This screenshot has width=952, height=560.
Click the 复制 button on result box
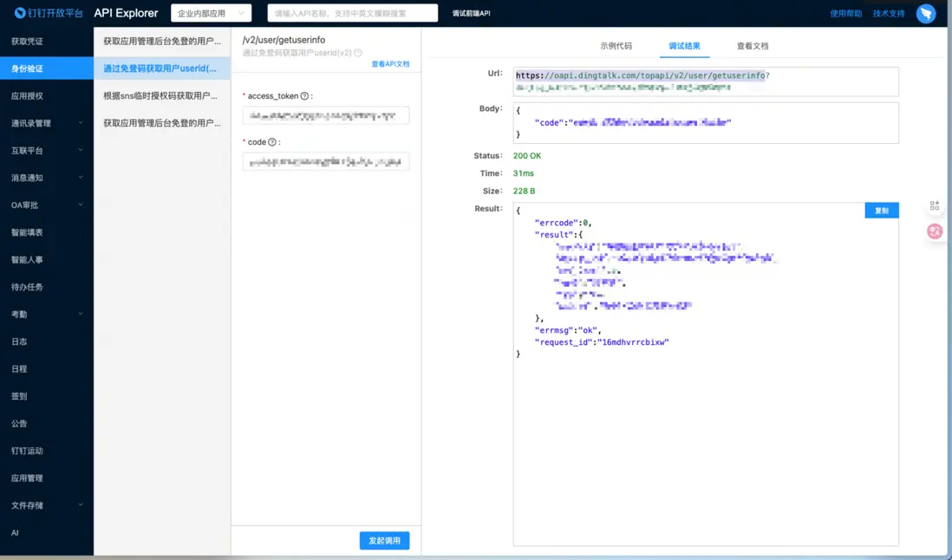882,211
